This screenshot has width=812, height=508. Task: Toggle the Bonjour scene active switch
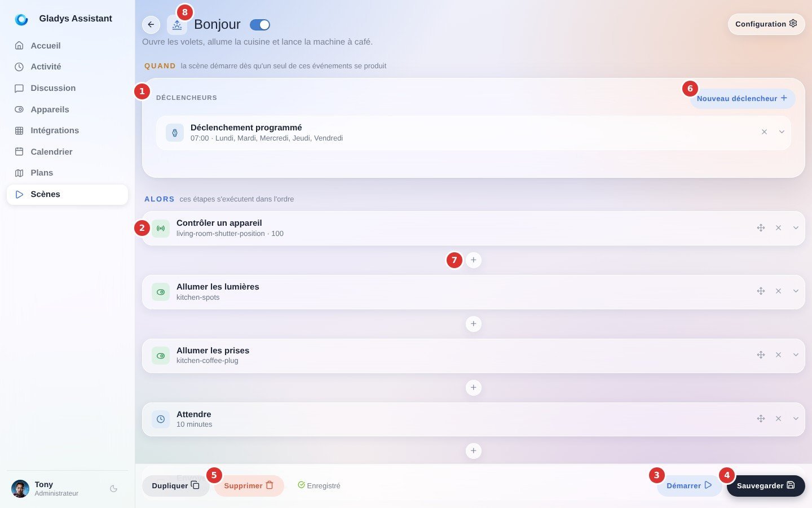click(260, 25)
